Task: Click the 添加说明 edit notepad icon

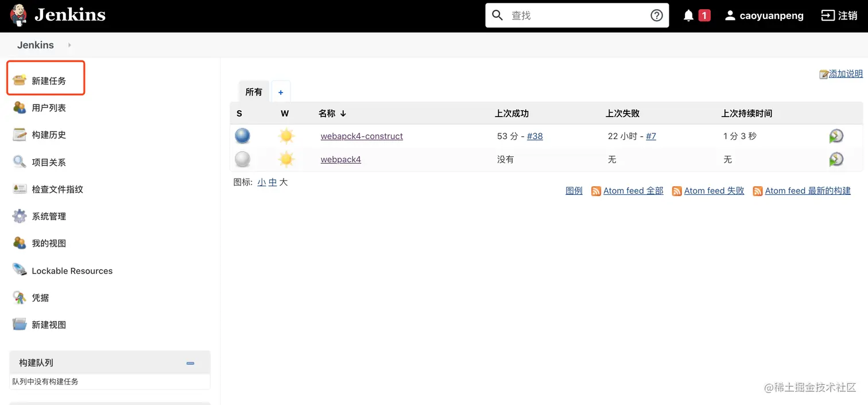Action: click(x=824, y=74)
